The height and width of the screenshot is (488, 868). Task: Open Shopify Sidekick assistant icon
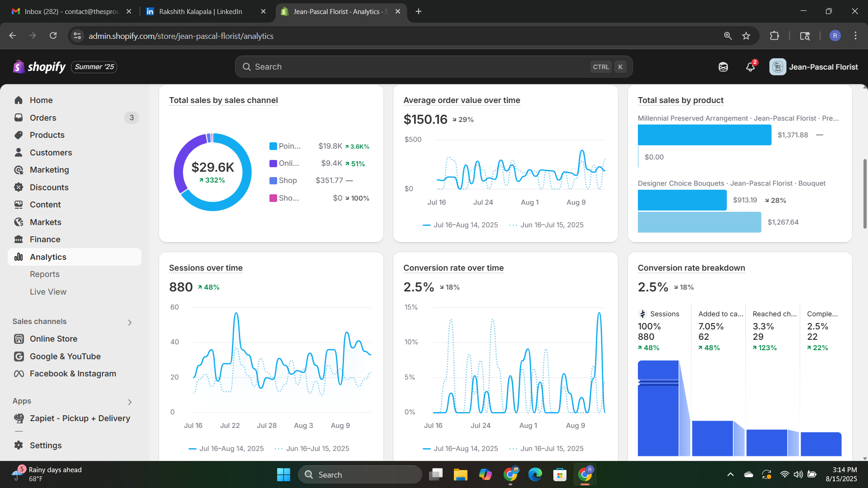click(723, 67)
